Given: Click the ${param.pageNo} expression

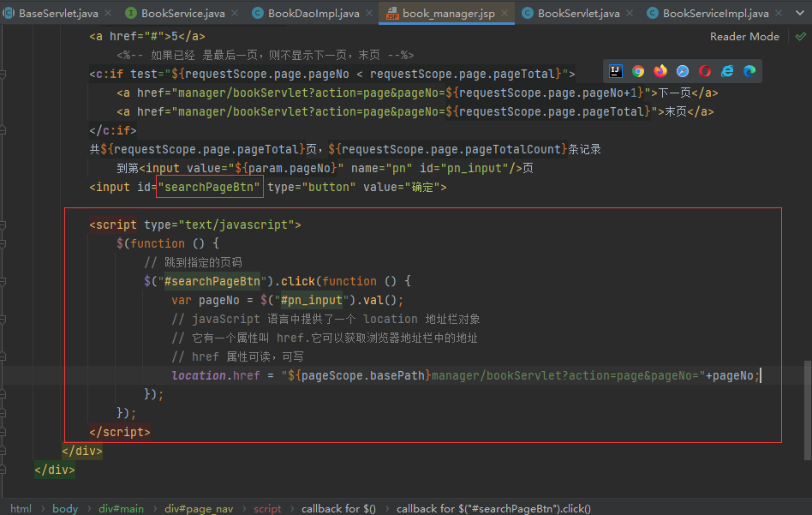Looking at the screenshot, I should (x=286, y=169).
